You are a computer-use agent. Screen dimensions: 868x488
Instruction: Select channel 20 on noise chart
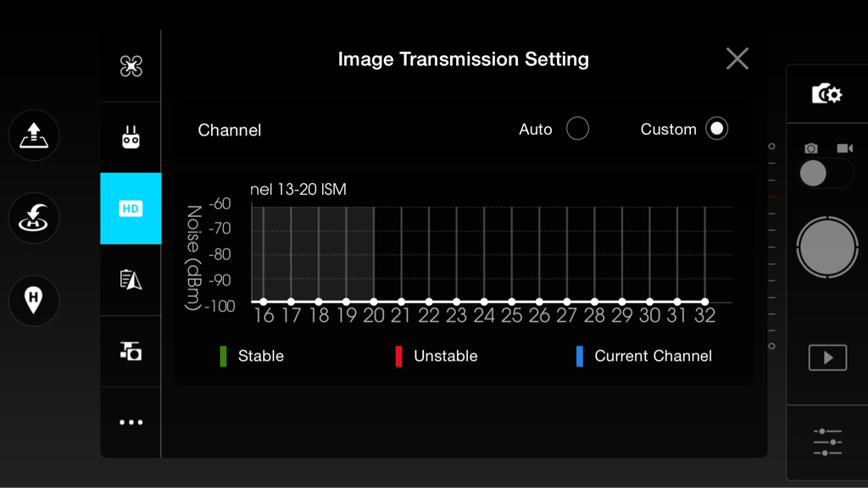pos(374,302)
